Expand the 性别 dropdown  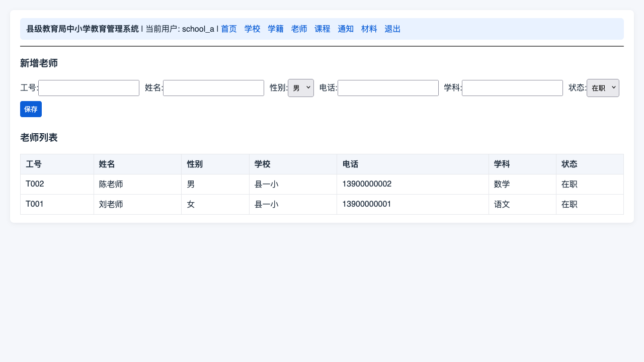click(301, 88)
